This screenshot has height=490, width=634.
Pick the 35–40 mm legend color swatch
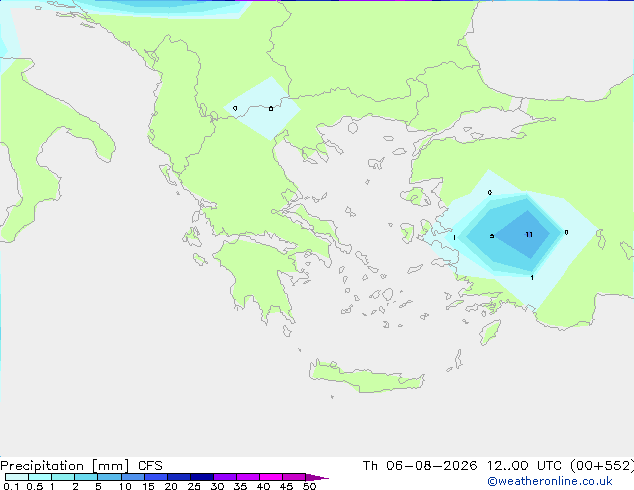click(248, 477)
